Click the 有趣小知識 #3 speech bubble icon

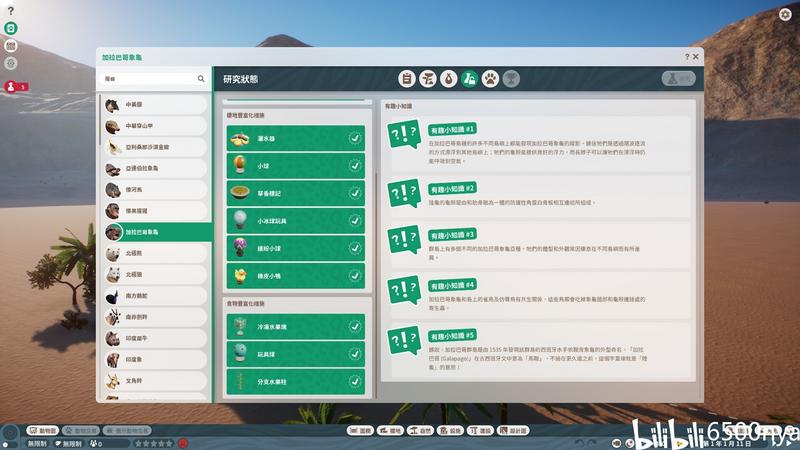pos(404,239)
